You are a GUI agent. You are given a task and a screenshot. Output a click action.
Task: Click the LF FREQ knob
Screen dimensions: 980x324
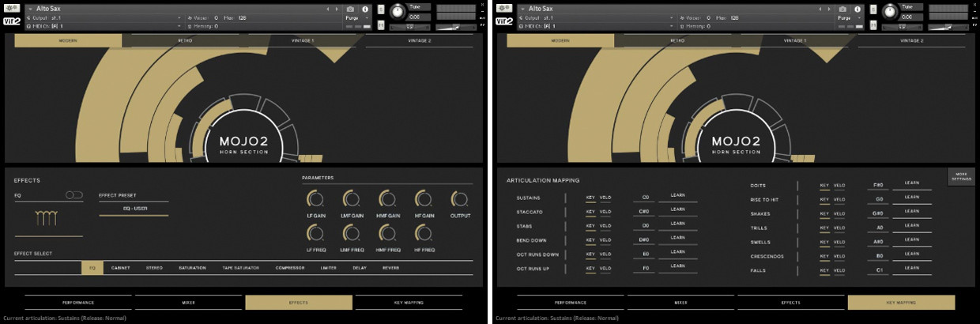tap(315, 232)
